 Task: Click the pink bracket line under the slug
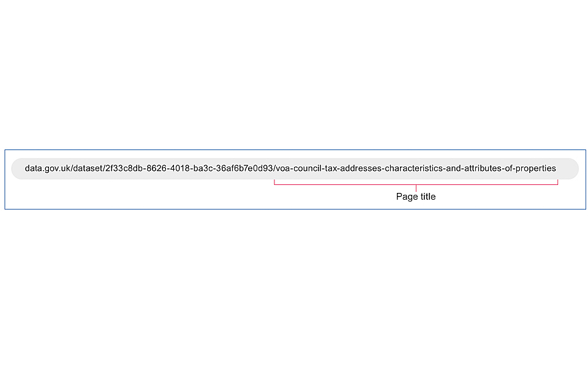tap(416, 184)
